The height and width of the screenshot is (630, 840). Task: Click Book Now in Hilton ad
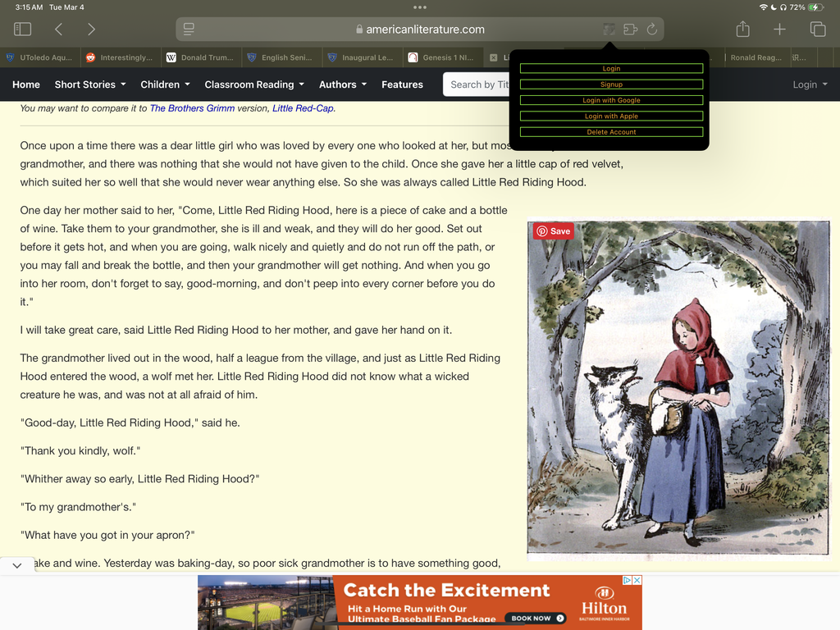pos(536,619)
